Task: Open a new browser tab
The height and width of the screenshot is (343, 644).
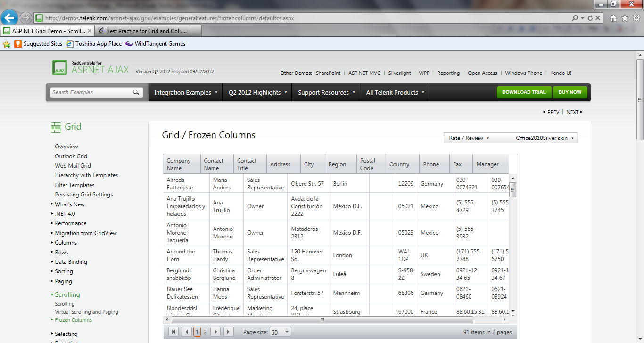Action: pyautogui.click(x=196, y=31)
